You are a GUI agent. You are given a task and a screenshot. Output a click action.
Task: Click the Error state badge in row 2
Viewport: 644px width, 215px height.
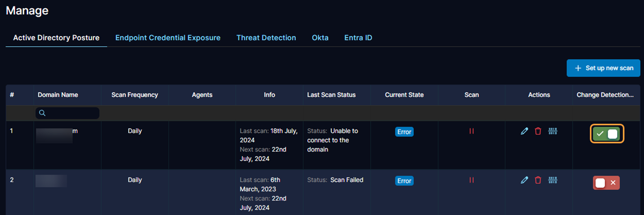[x=404, y=181]
